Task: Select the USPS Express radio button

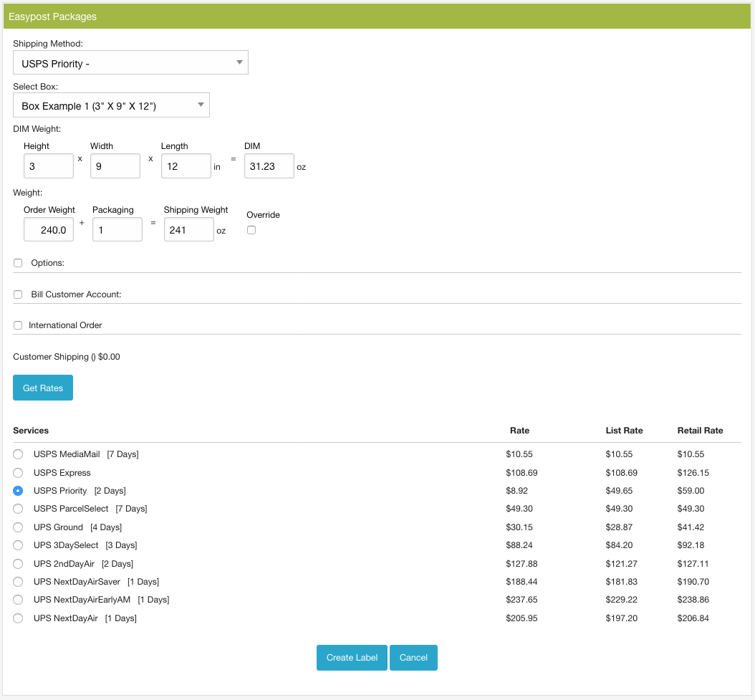Action: (x=18, y=473)
